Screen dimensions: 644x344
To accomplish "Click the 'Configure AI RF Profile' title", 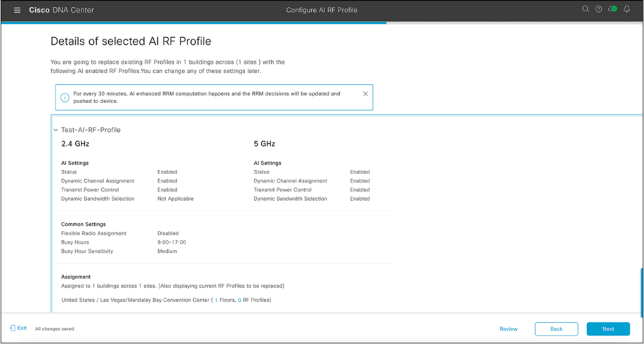I will (322, 10).
